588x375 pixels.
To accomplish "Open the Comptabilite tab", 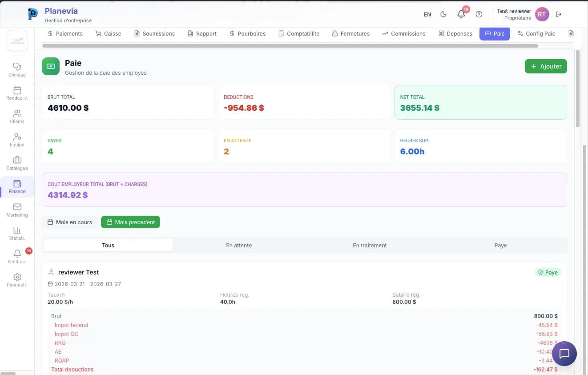I will click(299, 33).
